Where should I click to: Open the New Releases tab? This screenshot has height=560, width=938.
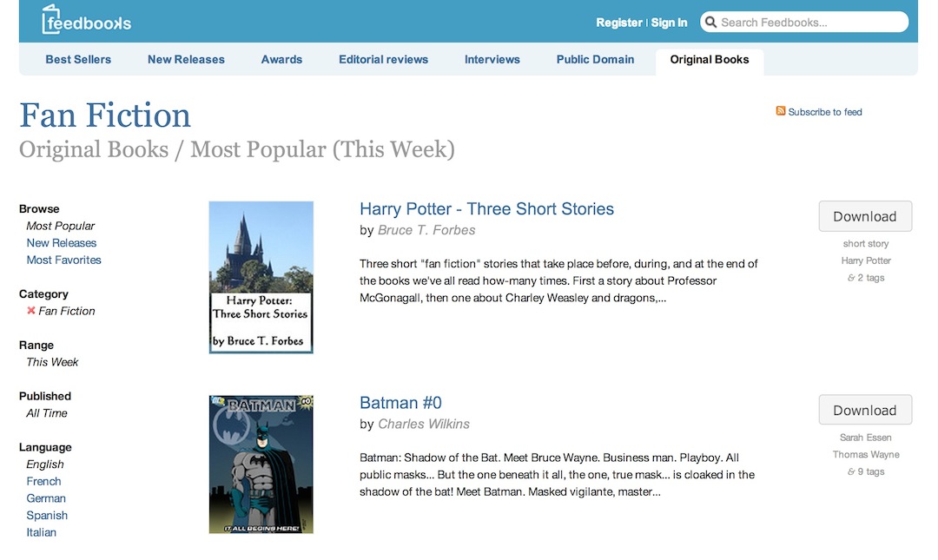point(186,59)
